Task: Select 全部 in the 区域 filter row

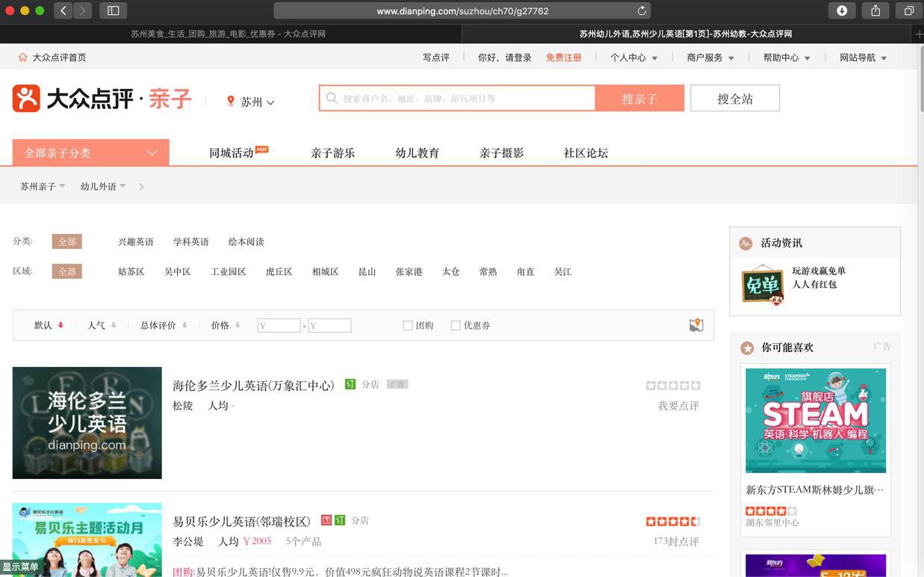Action: coord(66,271)
